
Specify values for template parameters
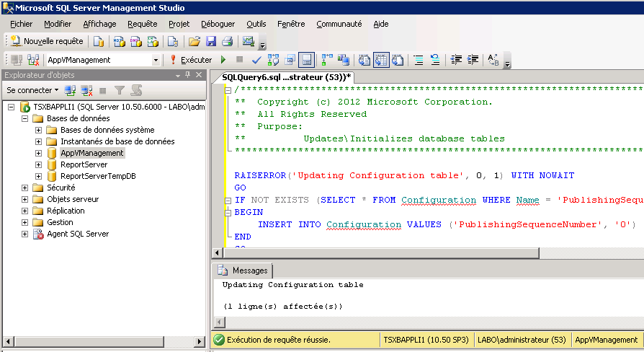(493, 60)
